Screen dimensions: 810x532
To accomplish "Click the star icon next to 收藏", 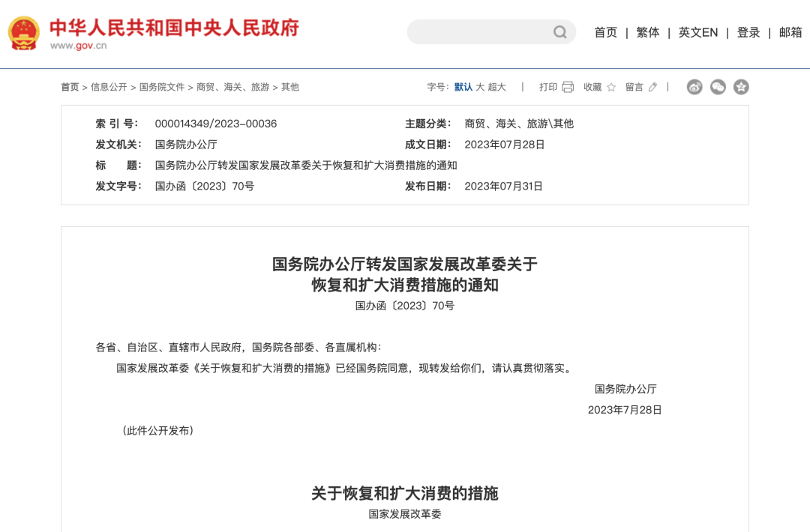I will point(611,87).
